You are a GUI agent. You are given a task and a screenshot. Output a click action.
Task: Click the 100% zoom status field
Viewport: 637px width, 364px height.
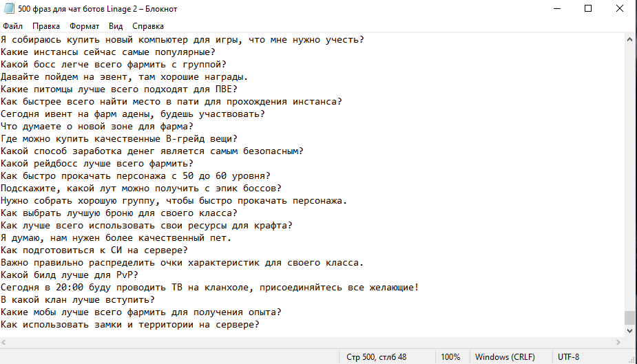(x=450, y=357)
